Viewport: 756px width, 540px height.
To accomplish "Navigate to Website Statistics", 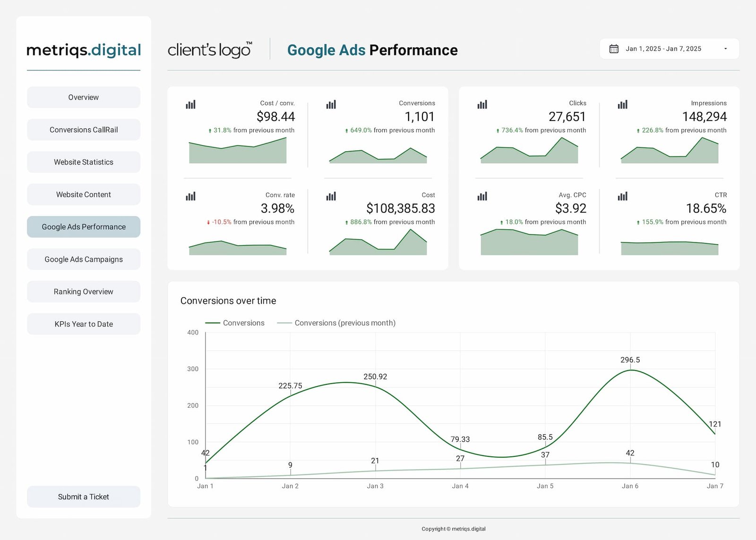I will [84, 162].
